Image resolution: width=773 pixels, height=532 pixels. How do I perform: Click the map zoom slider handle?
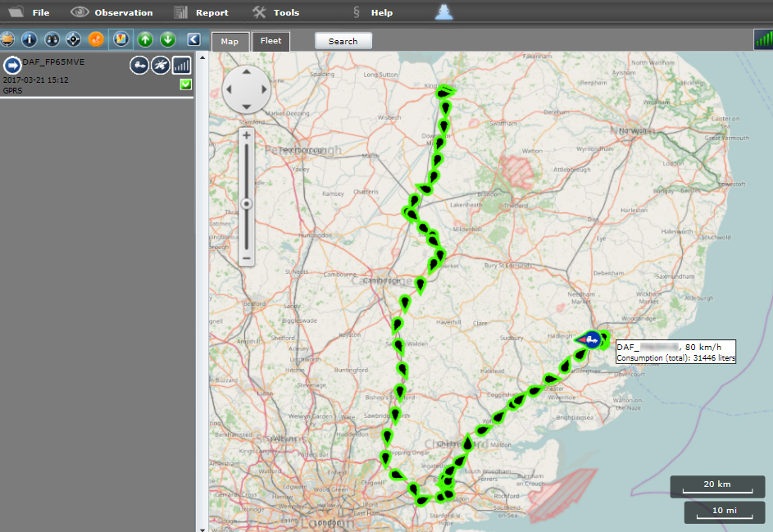(x=246, y=203)
